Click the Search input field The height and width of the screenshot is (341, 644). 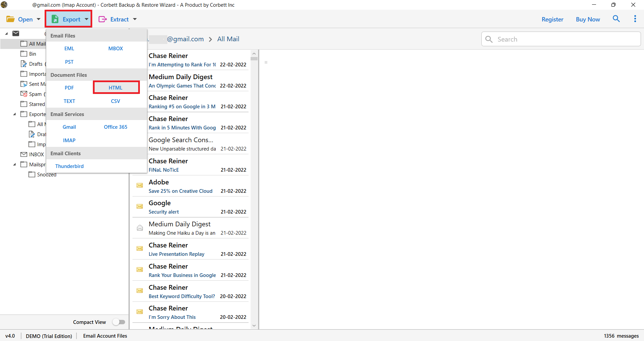[561, 39]
